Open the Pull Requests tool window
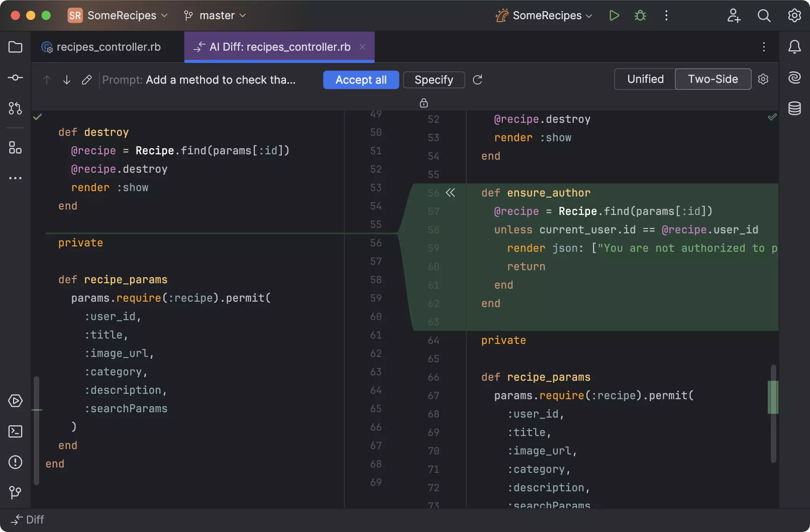 15,108
